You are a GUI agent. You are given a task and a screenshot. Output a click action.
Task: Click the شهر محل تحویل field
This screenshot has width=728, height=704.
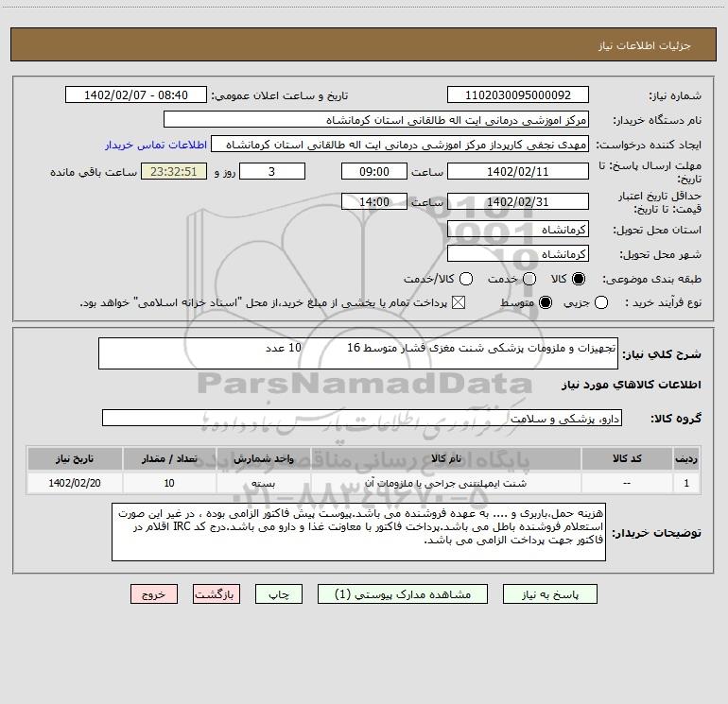(x=518, y=254)
